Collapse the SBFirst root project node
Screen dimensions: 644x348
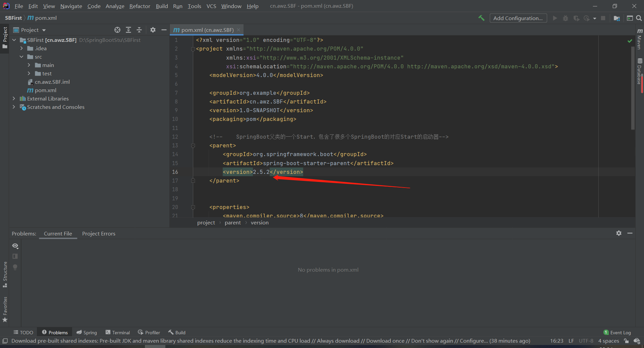[14, 40]
